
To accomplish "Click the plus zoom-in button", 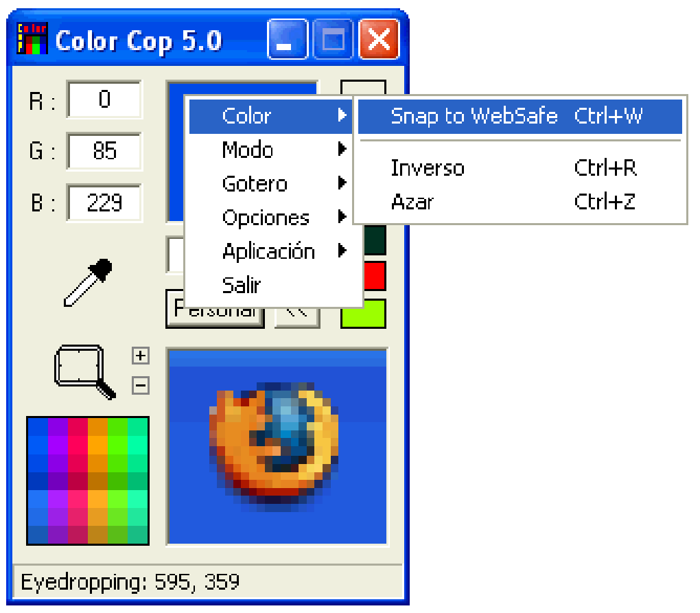I will [x=141, y=356].
